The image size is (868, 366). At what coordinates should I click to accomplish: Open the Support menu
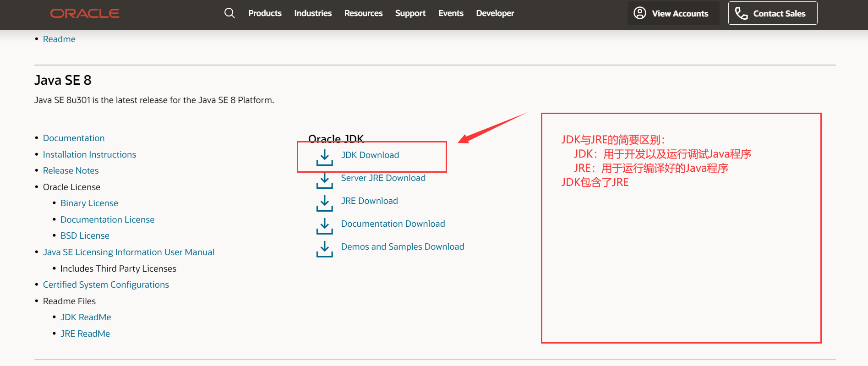tap(410, 13)
